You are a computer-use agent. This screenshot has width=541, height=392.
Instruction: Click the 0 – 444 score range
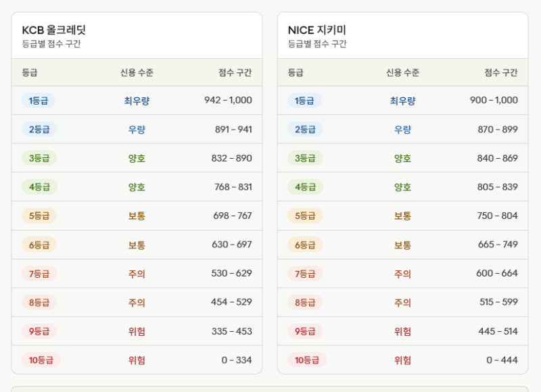coord(502,360)
